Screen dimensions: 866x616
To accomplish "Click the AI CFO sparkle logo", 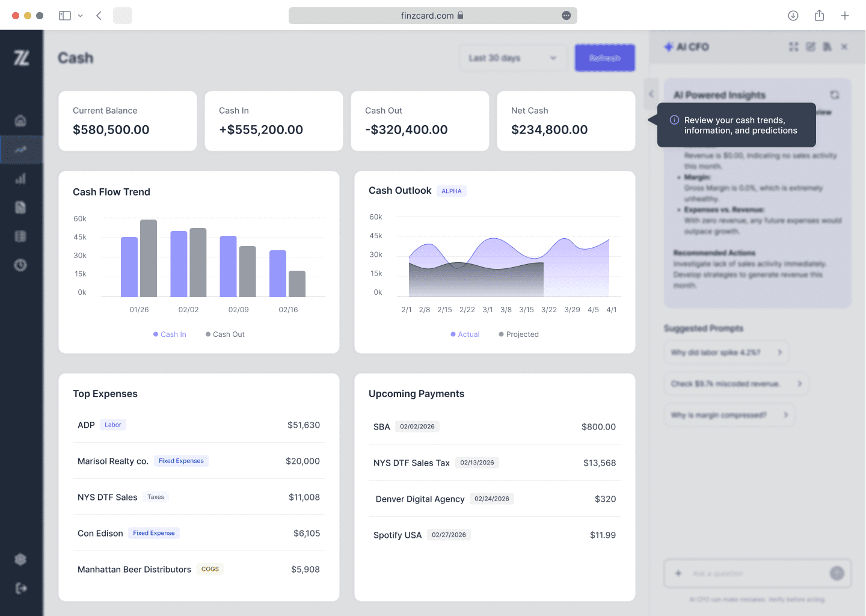I will point(669,47).
